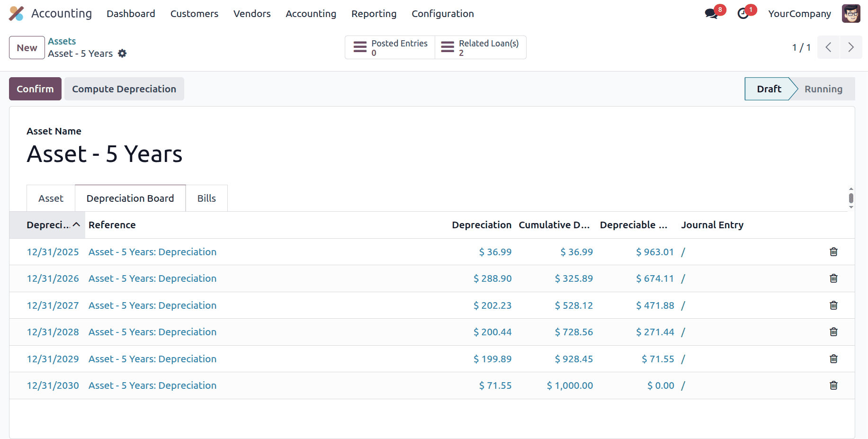
Task: Set the asset status to Running
Action: click(823, 89)
